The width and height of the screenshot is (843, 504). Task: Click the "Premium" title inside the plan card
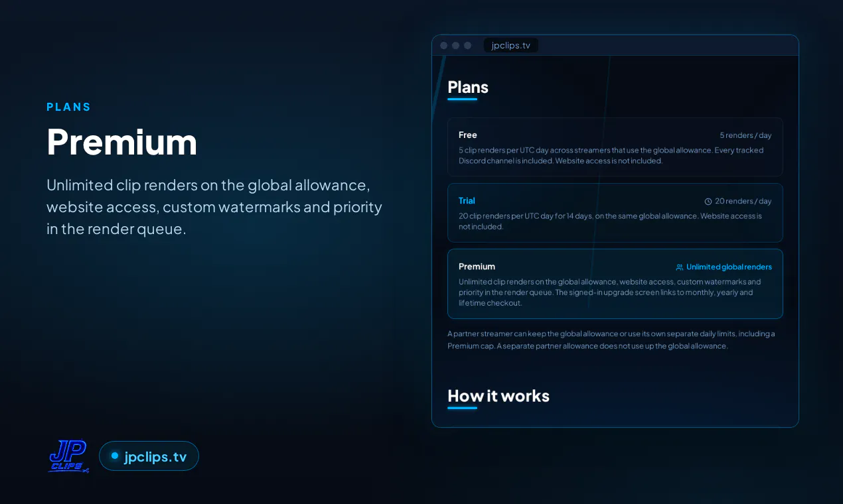pos(477,267)
